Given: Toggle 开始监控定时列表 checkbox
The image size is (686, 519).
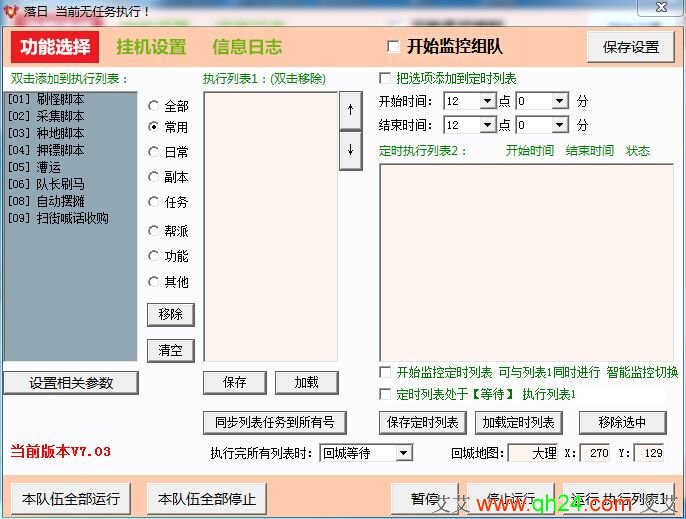Looking at the screenshot, I should 385,372.
